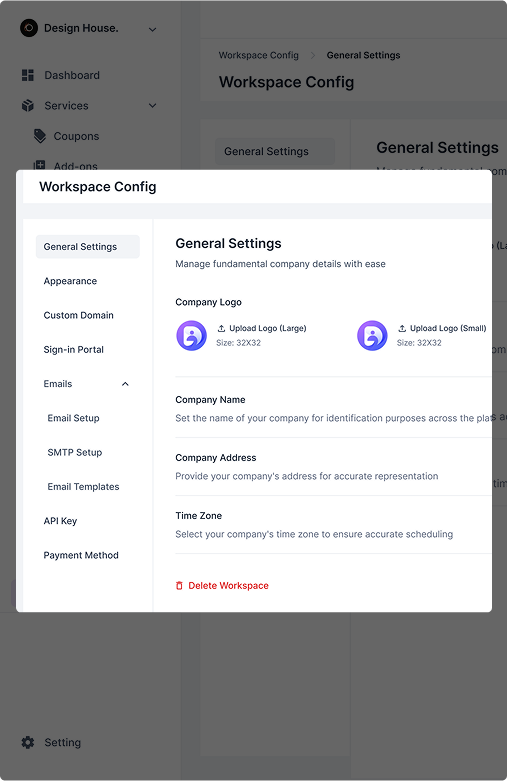507x781 pixels.
Task: Collapse the Services menu chevron
Action: tap(152, 106)
